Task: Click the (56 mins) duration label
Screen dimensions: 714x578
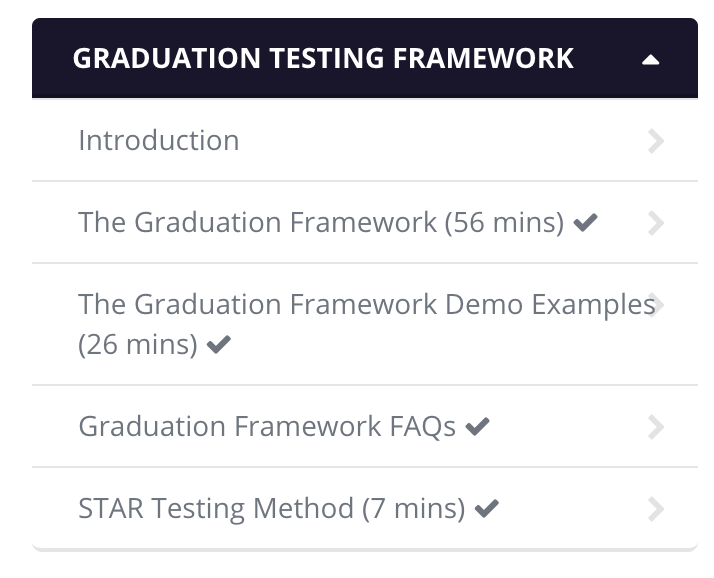Action: (504, 223)
